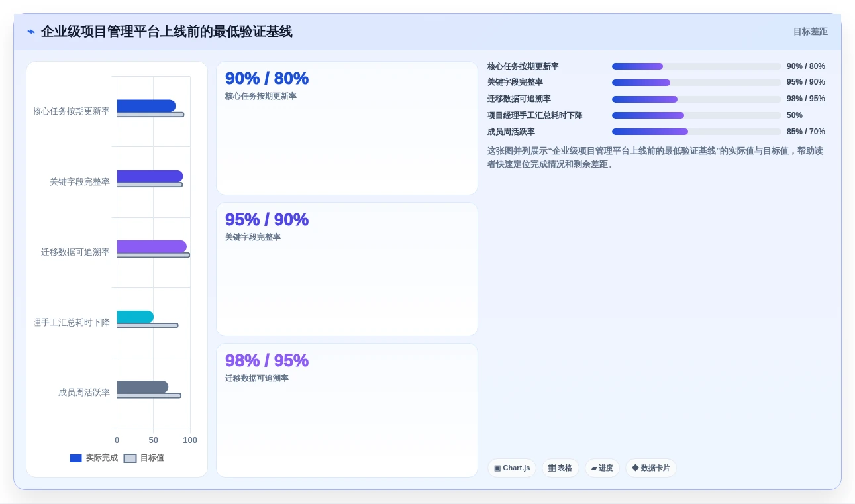855x504 pixels.
Task: Click the page title 企业级项目管理平台上线前的最低验证基线
Action: (166, 32)
